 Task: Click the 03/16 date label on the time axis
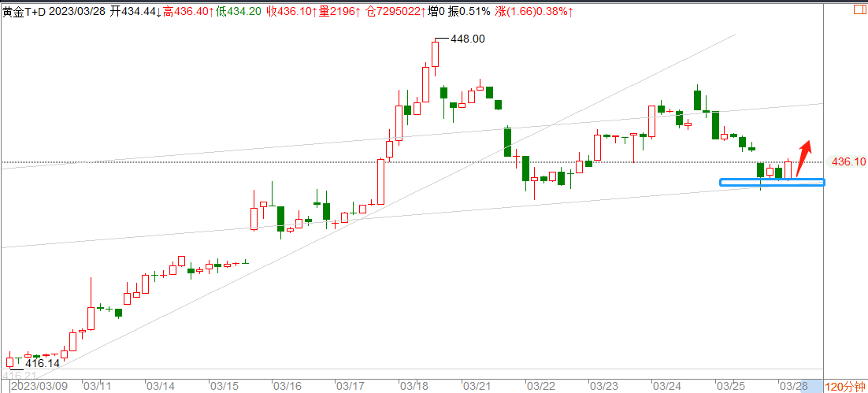point(287,386)
